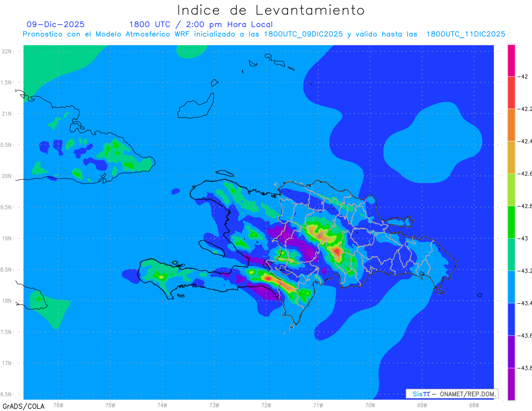Select the date label '09-Dic-2025'

[x=56, y=24]
